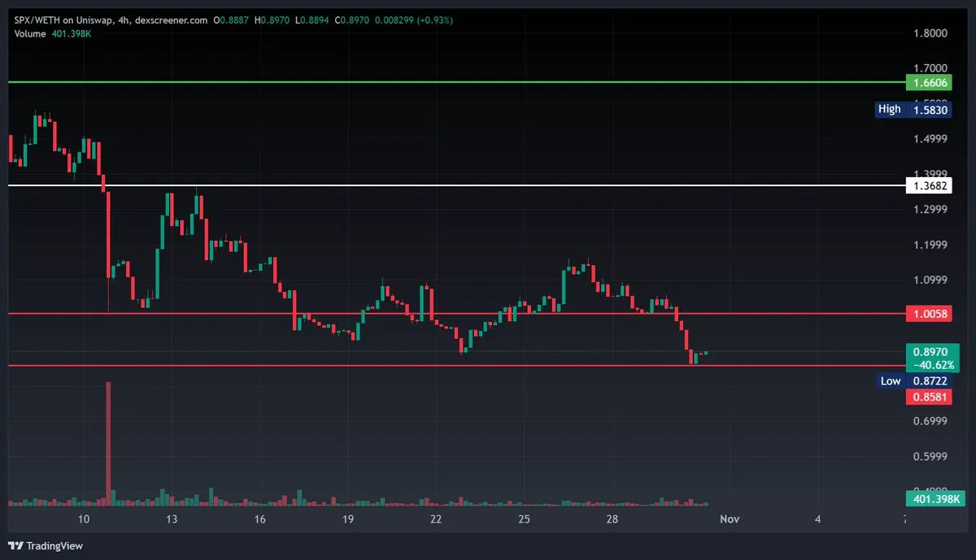Image resolution: width=976 pixels, height=560 pixels.
Task: Click the 0.5999 price axis value
Action: (x=931, y=457)
